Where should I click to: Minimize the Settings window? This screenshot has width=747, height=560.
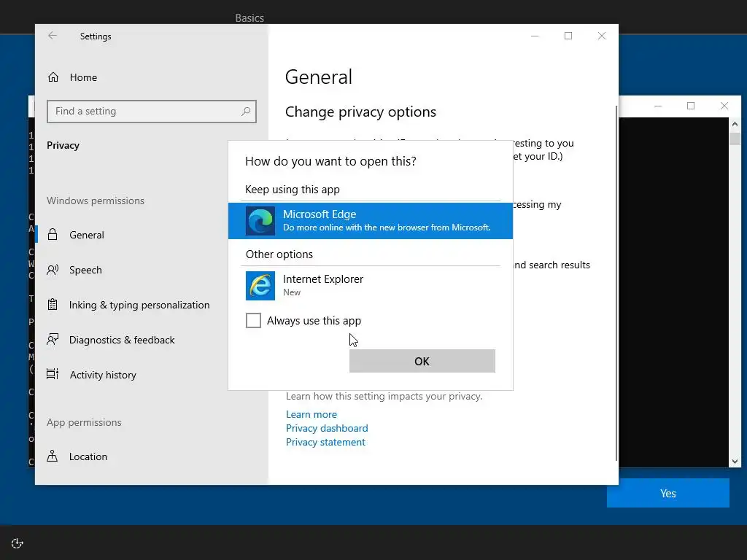click(535, 36)
